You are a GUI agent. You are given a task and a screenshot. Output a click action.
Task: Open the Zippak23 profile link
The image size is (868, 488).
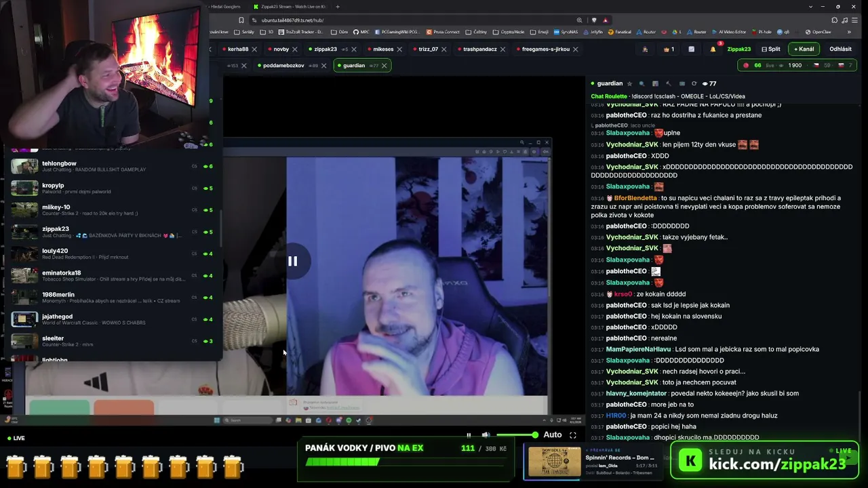point(739,49)
